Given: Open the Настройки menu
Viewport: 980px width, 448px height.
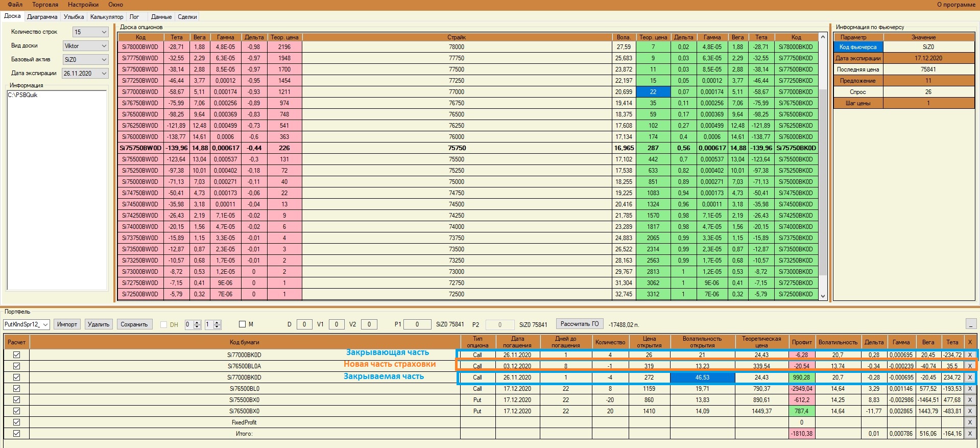Looking at the screenshot, I should [x=83, y=5].
